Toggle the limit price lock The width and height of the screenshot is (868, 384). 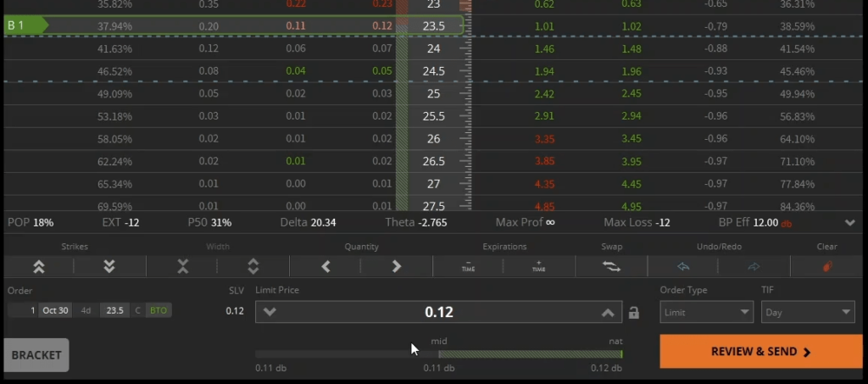tap(633, 313)
